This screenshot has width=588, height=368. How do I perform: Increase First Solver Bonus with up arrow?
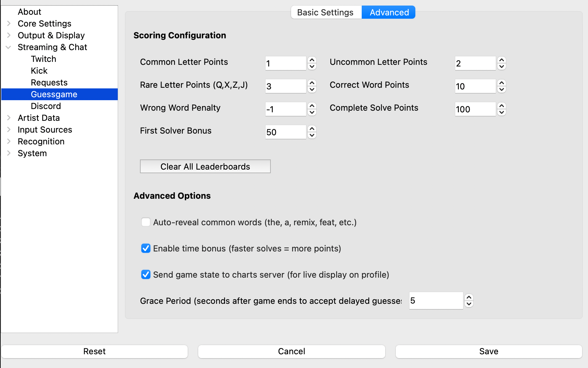coord(312,129)
